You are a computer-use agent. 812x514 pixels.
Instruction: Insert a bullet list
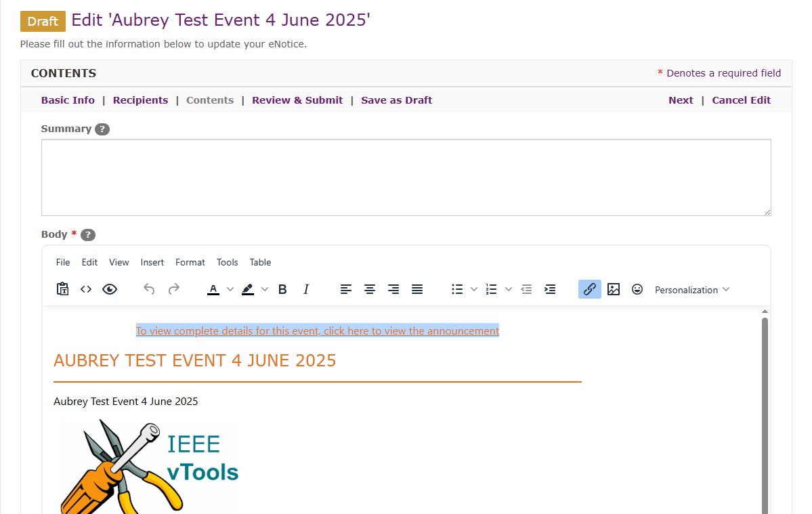(457, 289)
